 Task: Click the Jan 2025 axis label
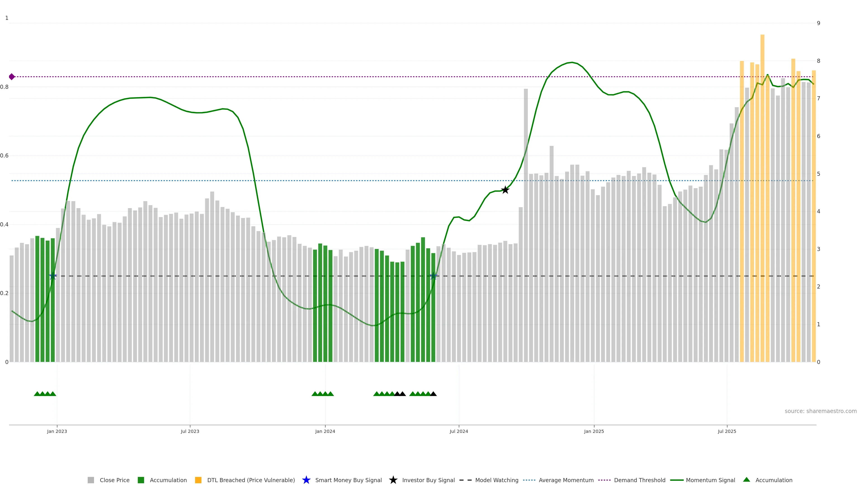(594, 431)
